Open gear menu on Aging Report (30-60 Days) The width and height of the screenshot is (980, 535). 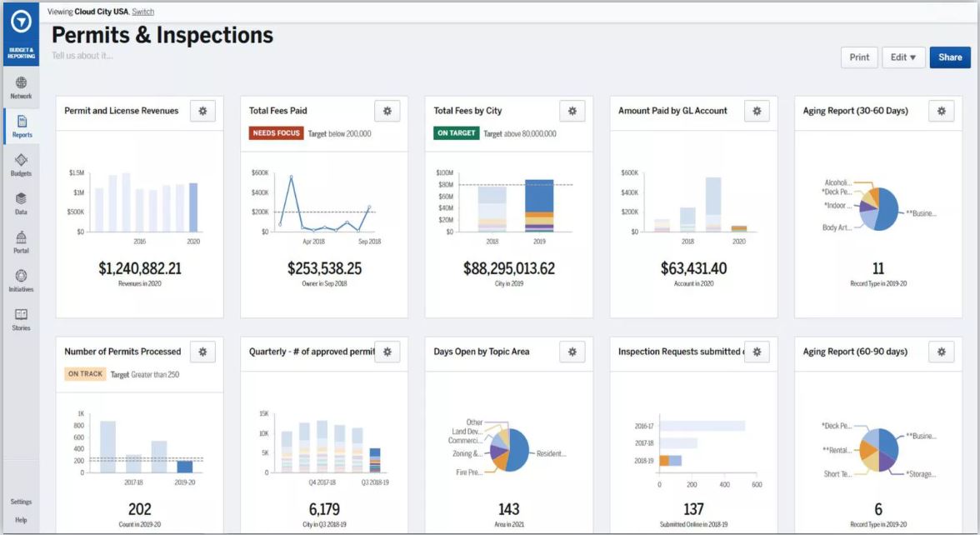click(941, 111)
